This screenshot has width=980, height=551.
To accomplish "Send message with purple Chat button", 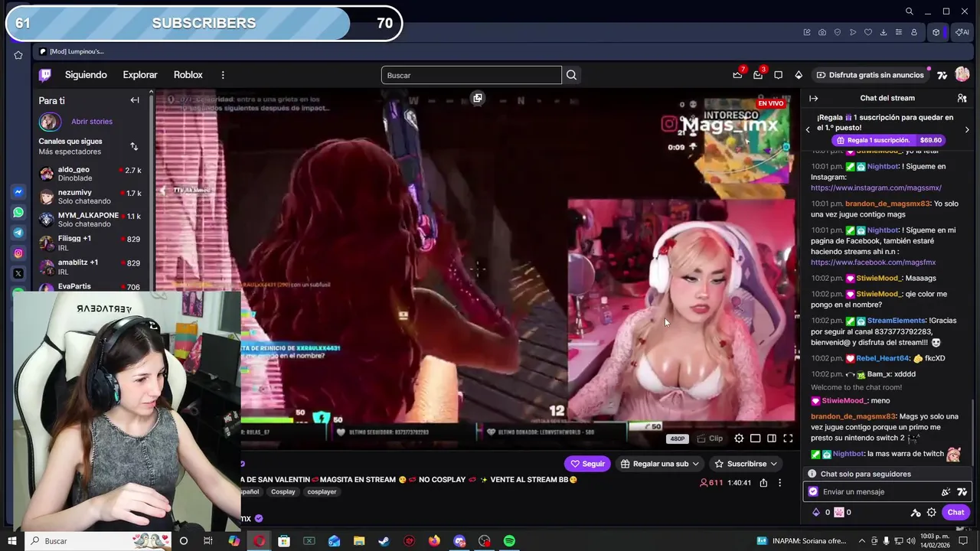I will (x=955, y=513).
